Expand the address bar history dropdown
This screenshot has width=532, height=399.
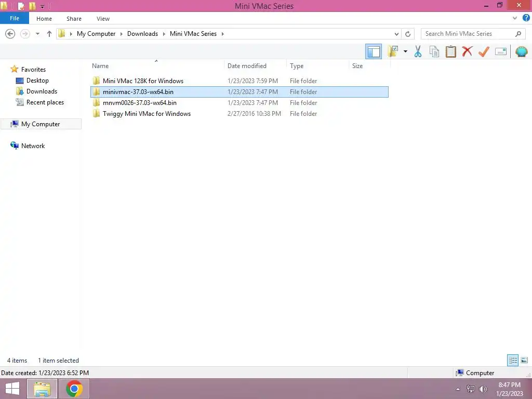click(396, 34)
